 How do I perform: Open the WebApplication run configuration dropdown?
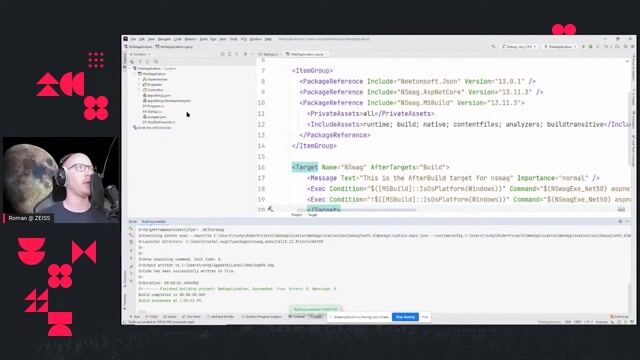(x=560, y=47)
